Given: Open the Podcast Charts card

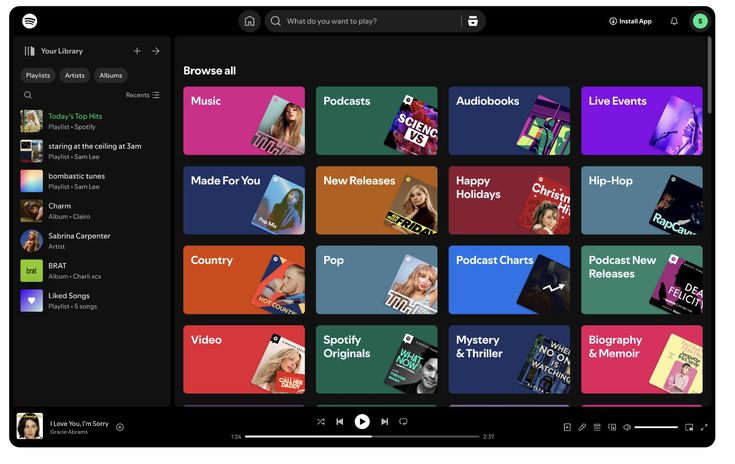Looking at the screenshot, I should click(x=509, y=280).
